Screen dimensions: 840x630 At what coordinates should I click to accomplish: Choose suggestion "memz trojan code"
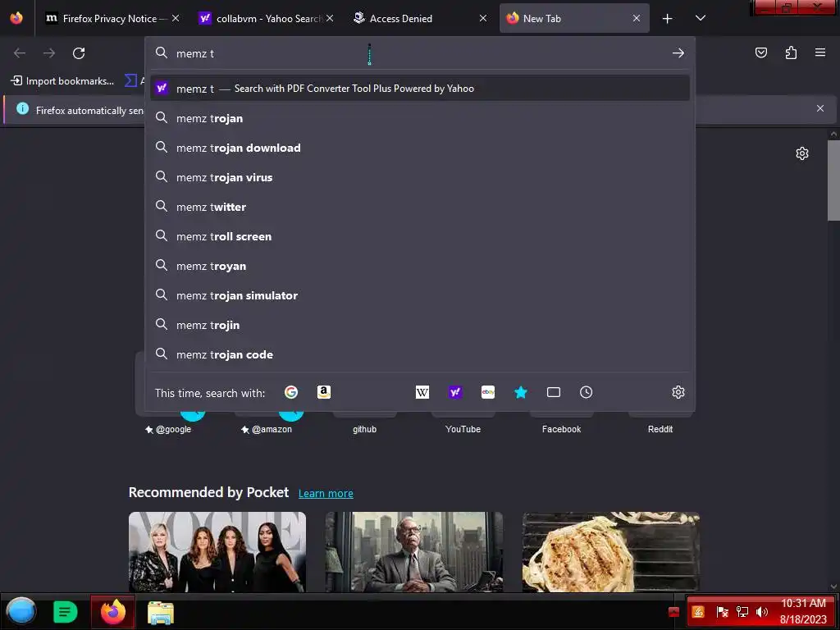(x=420, y=354)
